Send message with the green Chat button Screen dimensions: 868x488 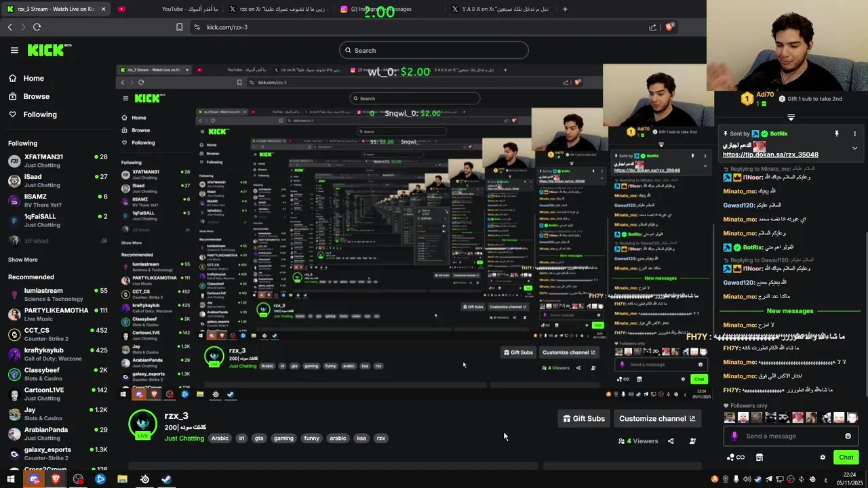pos(846,457)
